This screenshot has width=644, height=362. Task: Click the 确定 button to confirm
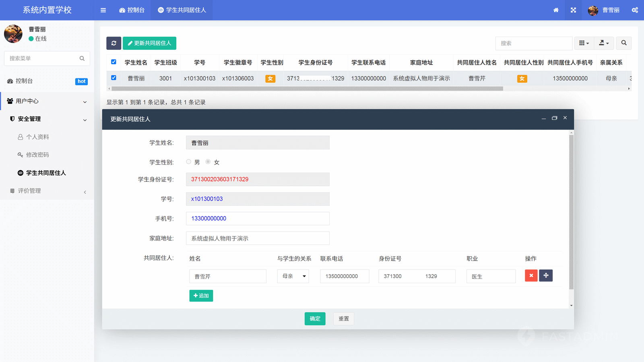click(x=315, y=319)
